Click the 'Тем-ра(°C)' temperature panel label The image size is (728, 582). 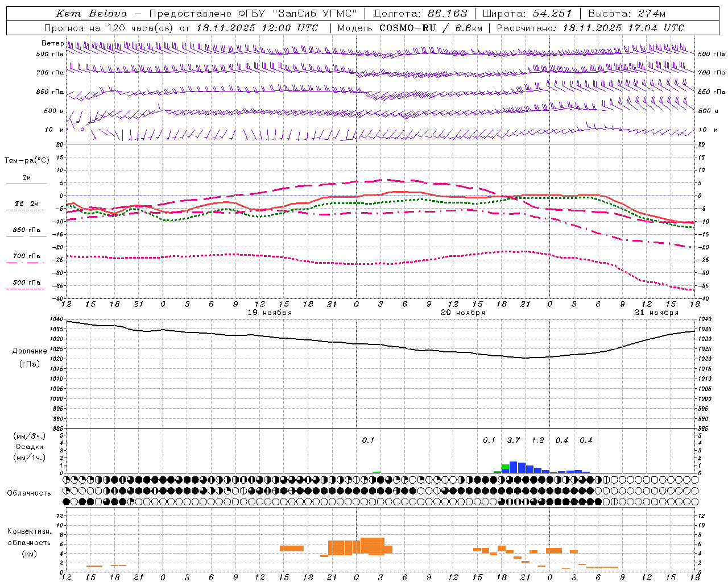27,160
